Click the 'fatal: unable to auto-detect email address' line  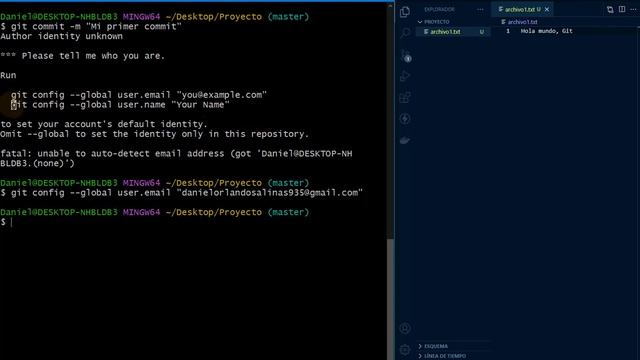[x=176, y=154]
